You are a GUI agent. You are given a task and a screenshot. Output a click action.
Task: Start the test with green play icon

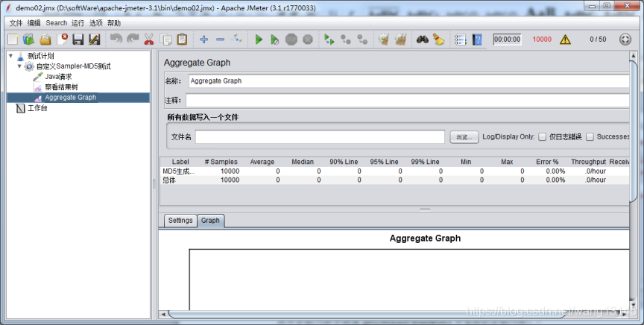259,40
